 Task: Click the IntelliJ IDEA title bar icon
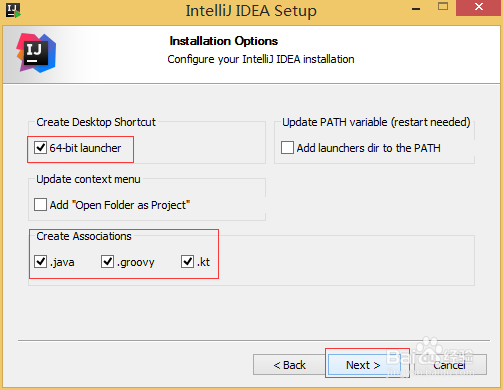[x=13, y=10]
